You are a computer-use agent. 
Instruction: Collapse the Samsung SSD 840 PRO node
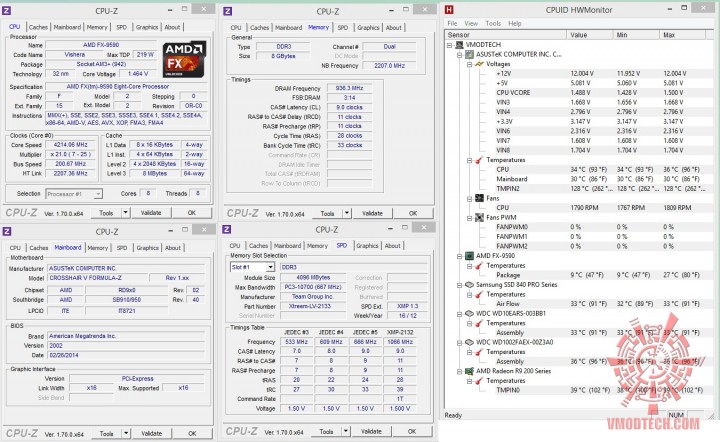pos(460,285)
